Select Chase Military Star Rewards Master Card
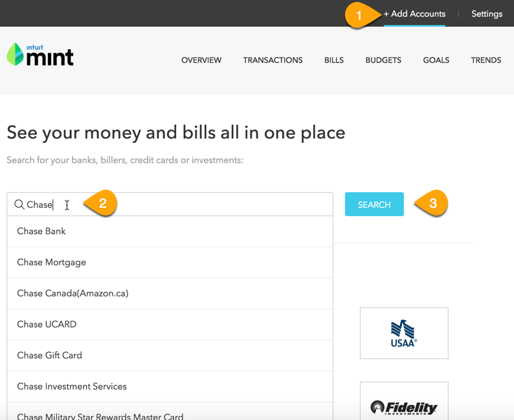514x420 pixels. click(x=170, y=412)
